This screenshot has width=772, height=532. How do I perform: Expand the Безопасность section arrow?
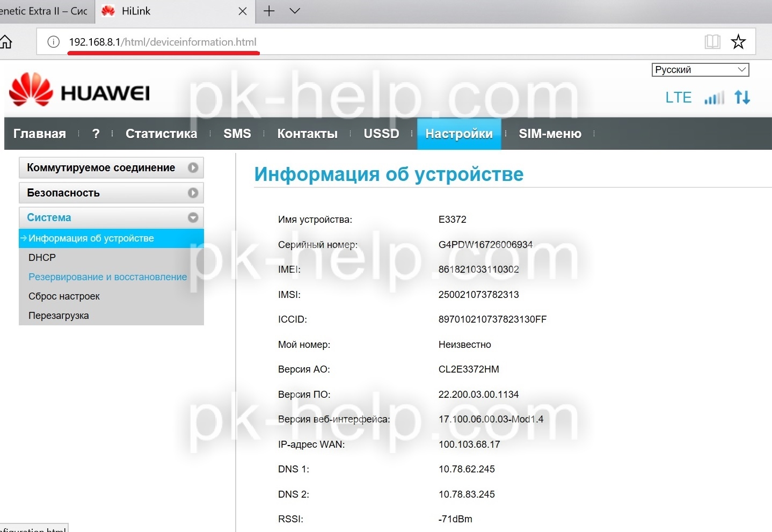tap(193, 193)
